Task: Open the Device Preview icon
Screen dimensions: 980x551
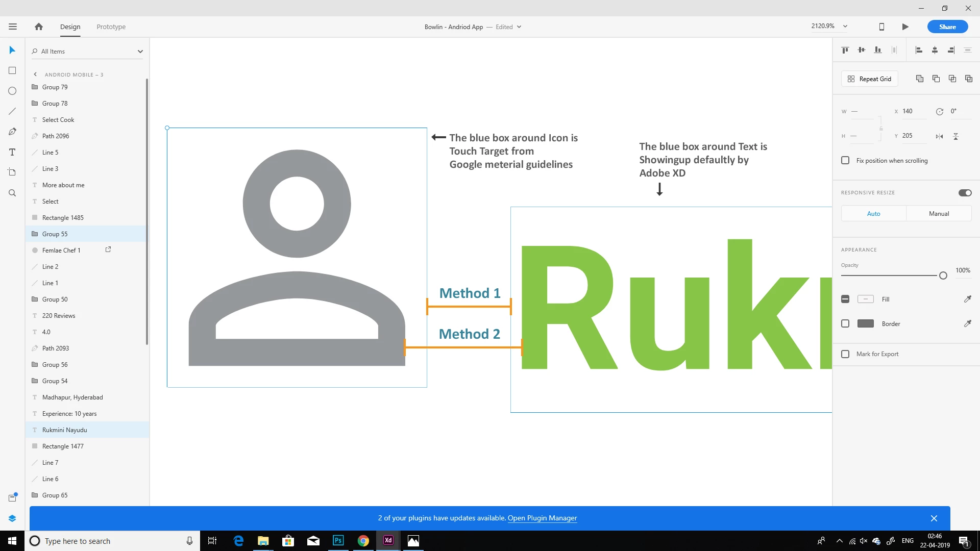Action: pyautogui.click(x=881, y=27)
